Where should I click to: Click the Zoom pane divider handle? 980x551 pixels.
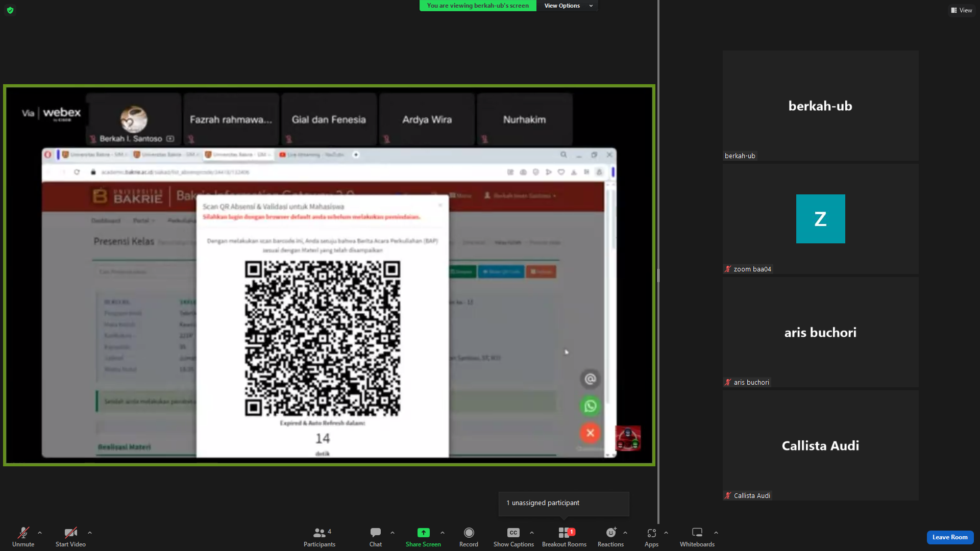658,275
